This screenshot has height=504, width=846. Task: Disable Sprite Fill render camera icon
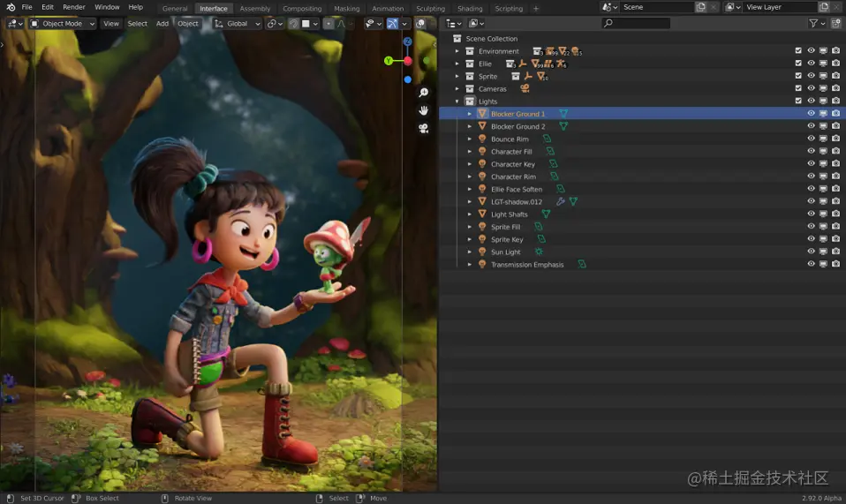pyautogui.click(x=835, y=226)
